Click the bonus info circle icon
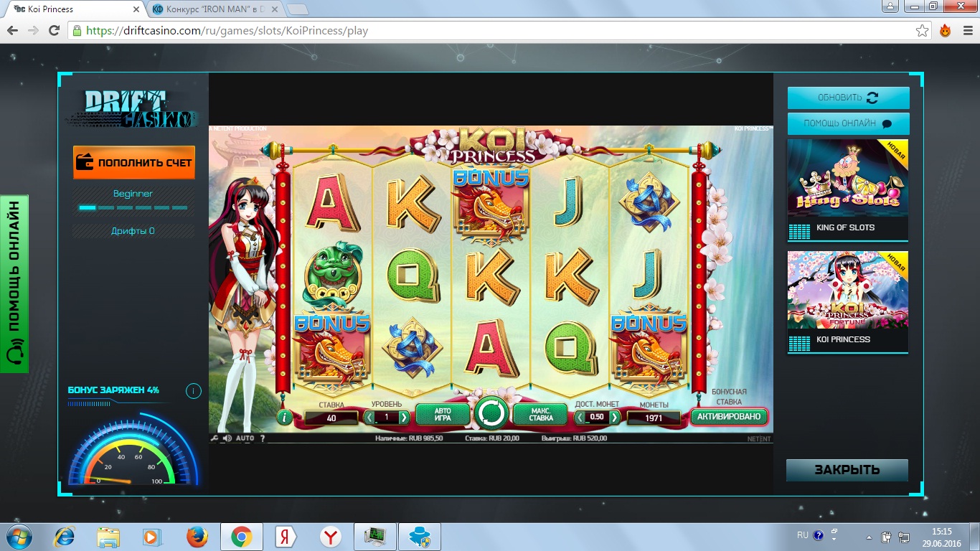 tap(193, 391)
